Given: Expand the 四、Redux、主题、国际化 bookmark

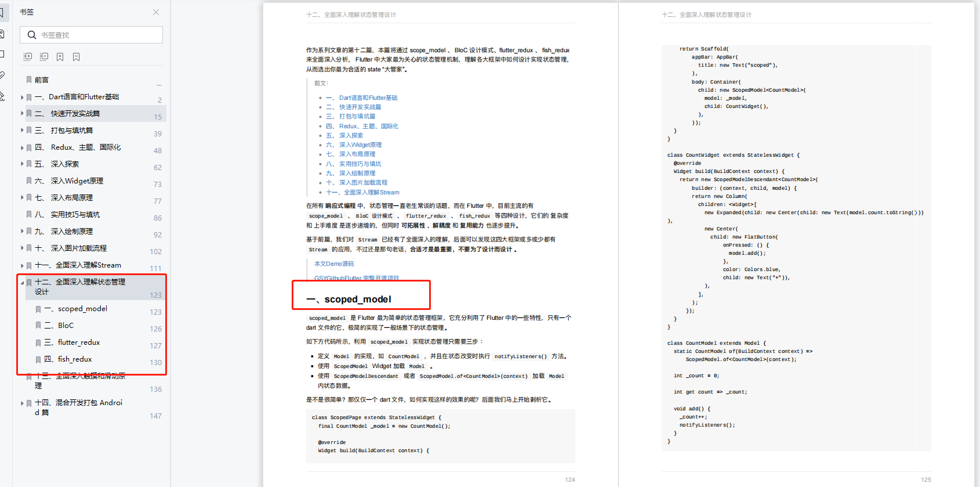Looking at the screenshot, I should tap(23, 147).
